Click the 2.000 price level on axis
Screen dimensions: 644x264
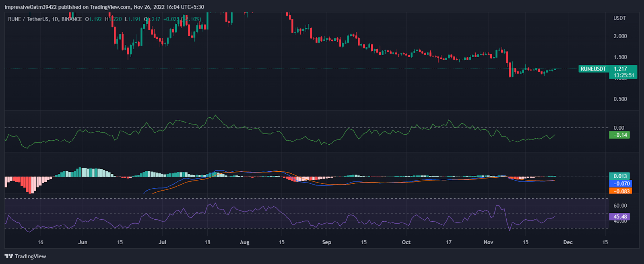pyautogui.click(x=620, y=36)
